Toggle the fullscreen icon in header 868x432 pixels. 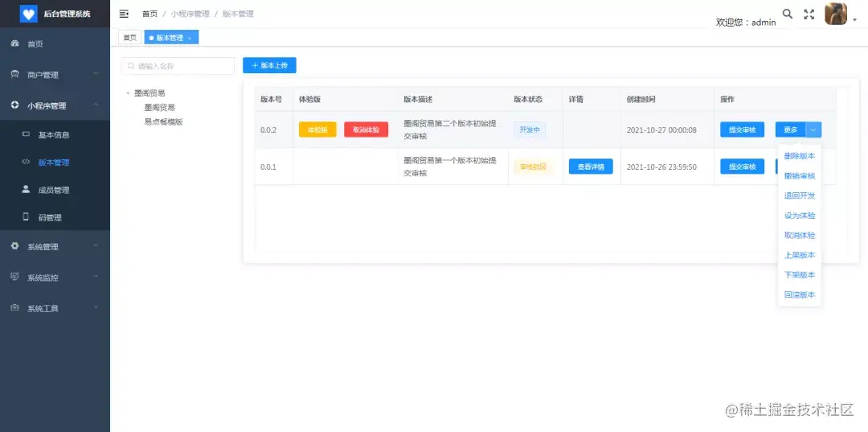[809, 14]
